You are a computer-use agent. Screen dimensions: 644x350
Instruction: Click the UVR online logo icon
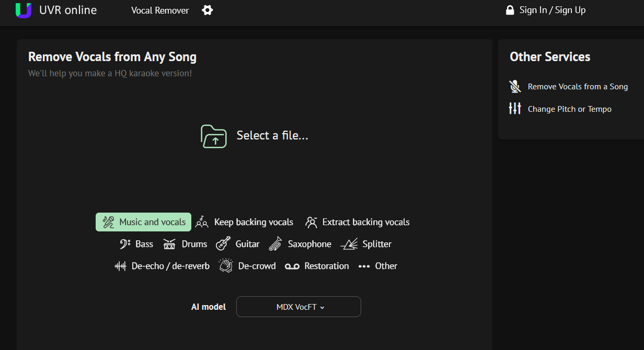coord(24,10)
